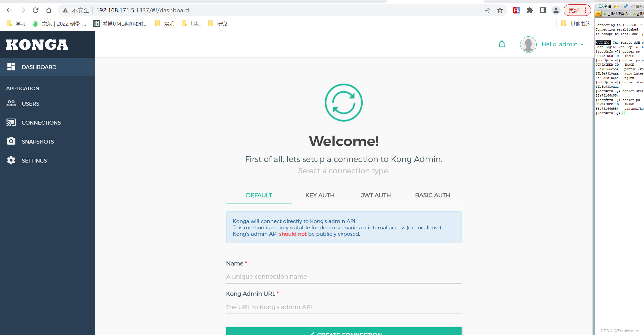Click 新建 in the terminal window
Image resolution: width=644 pixels, height=335 pixels.
(x=605, y=6)
